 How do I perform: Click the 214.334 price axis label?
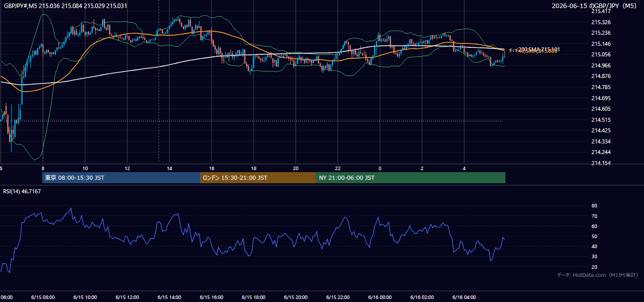(x=601, y=141)
